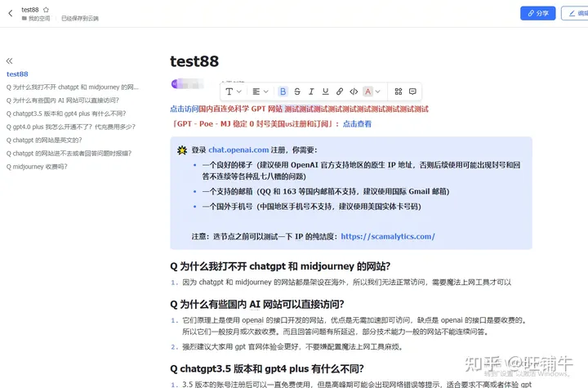Image resolution: width=588 pixels, height=388 pixels.
Task: Expand the font color dropdown arrow
Action: (377, 91)
